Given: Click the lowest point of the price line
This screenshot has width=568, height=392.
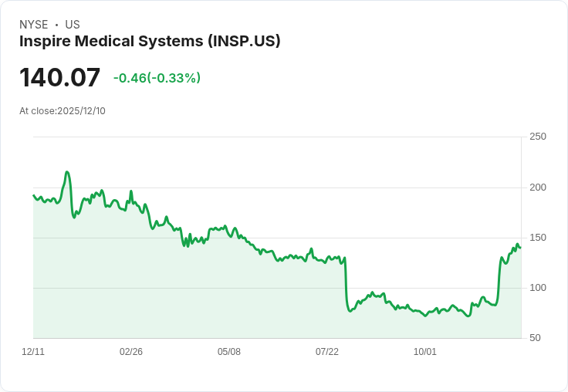Looking at the screenshot, I should 468,316.
